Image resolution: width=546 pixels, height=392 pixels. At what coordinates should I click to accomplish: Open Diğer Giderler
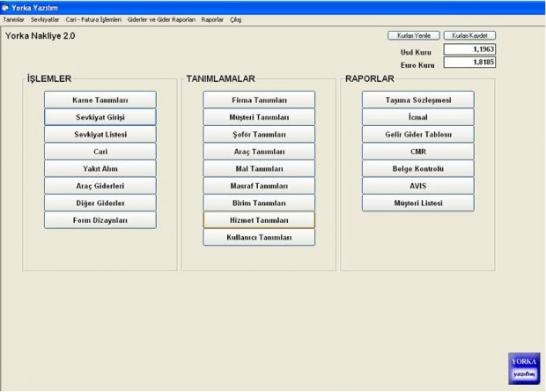(100, 203)
